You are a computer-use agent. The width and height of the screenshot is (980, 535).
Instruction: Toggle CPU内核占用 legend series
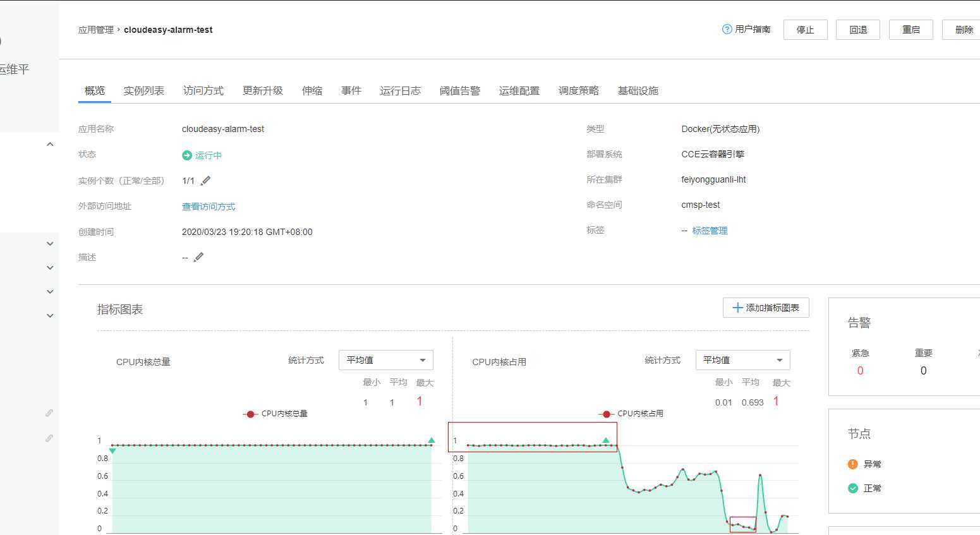coord(631,414)
